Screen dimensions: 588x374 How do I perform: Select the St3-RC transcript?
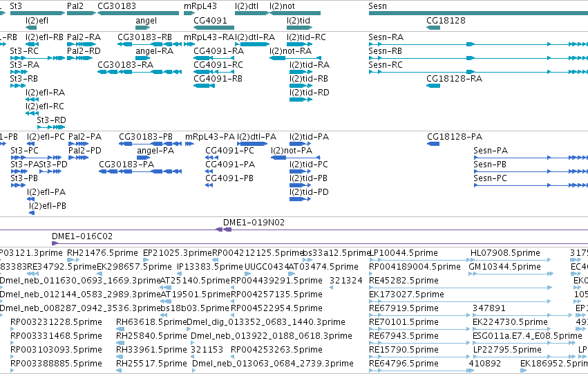(37, 58)
